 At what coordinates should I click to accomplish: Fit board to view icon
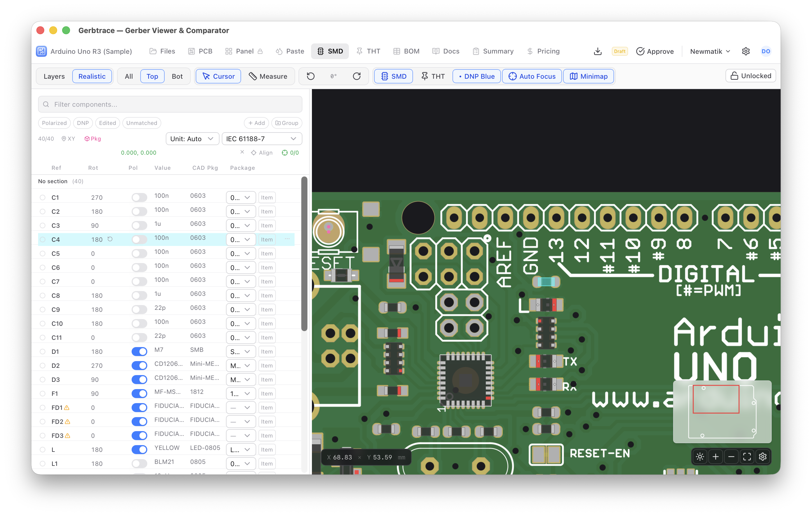(x=747, y=457)
